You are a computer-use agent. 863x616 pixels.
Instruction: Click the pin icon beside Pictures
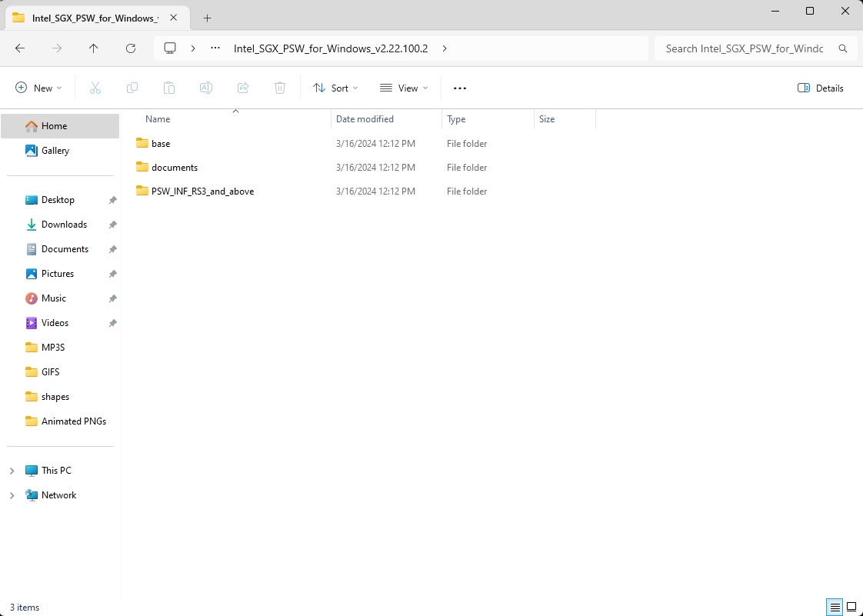[x=112, y=274]
